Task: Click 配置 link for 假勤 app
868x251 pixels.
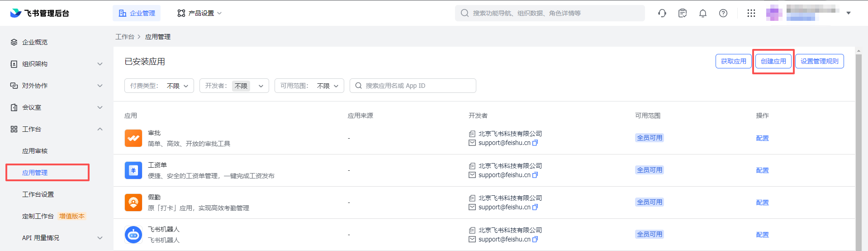Action: 762,203
